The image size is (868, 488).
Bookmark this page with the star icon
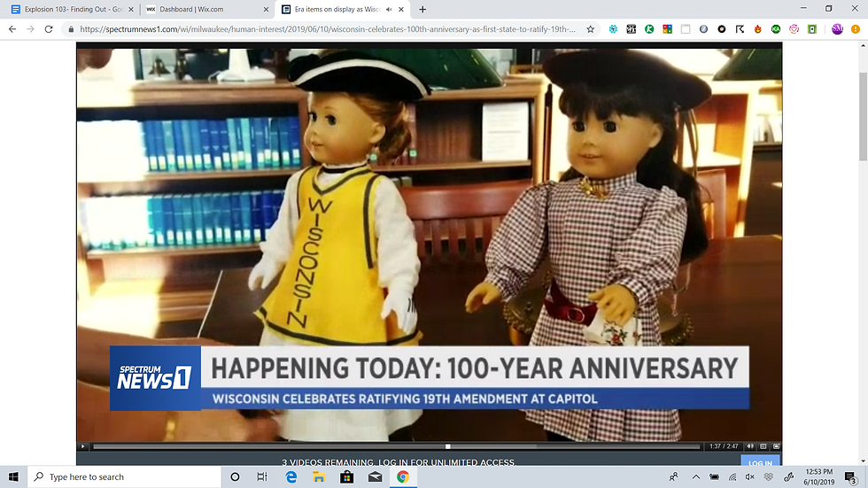591,29
